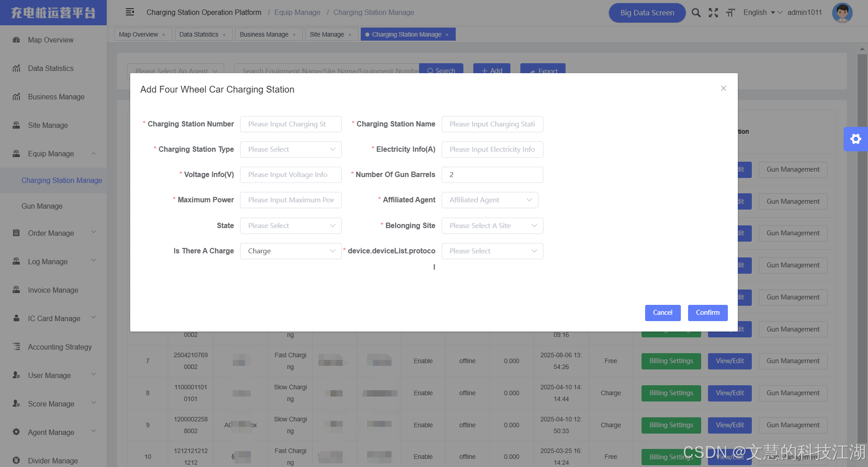Close the Business Manage tab
Viewport: 868px width, 467px height.
click(x=294, y=35)
